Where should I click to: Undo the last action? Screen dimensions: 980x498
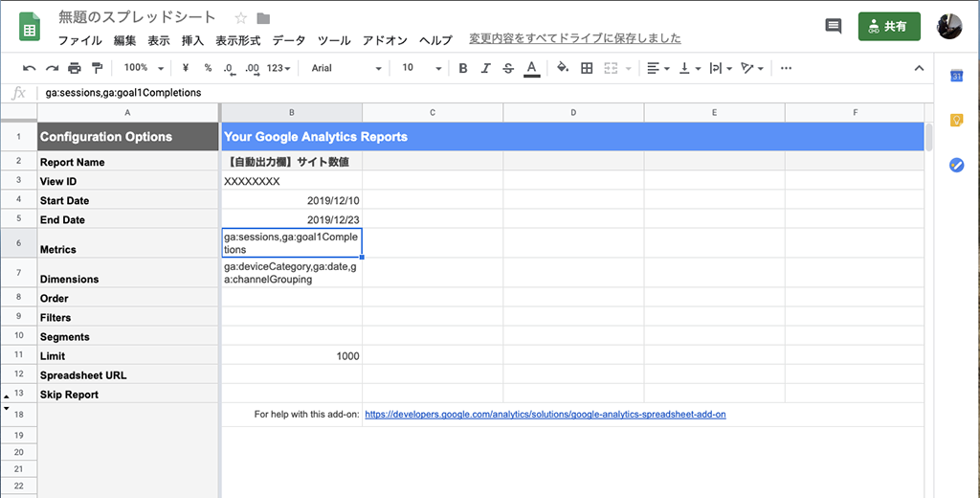point(29,68)
